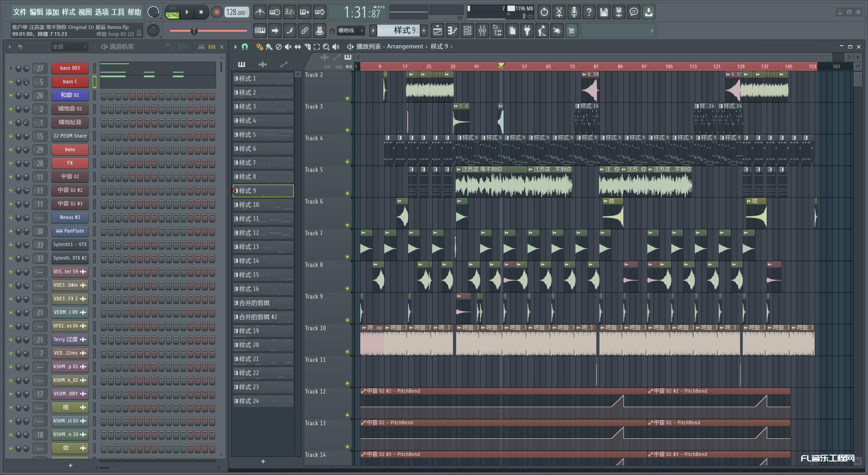Select 样式 14 in the pattern list
868x475 pixels.
[x=263, y=261]
